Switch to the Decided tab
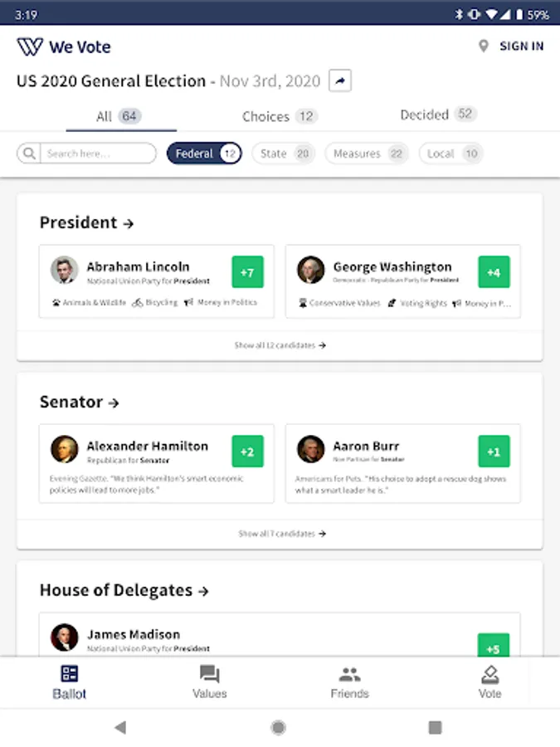Screen dimensions: 560x747 coord(437,115)
